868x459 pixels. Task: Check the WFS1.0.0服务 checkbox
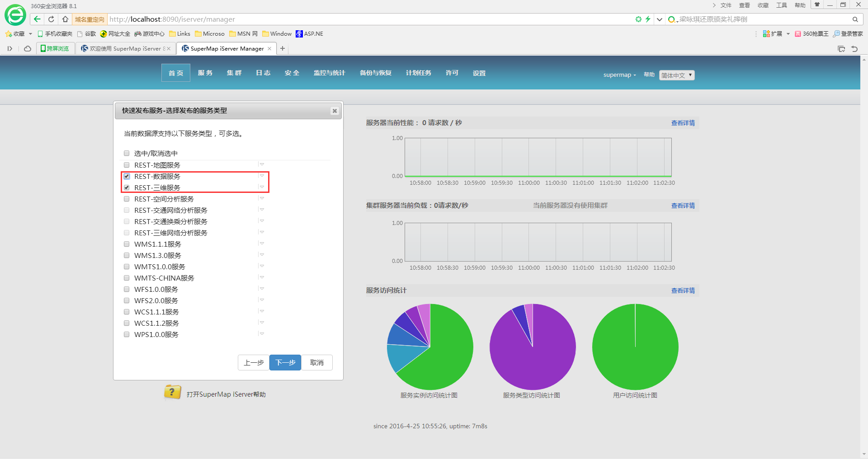(x=127, y=289)
